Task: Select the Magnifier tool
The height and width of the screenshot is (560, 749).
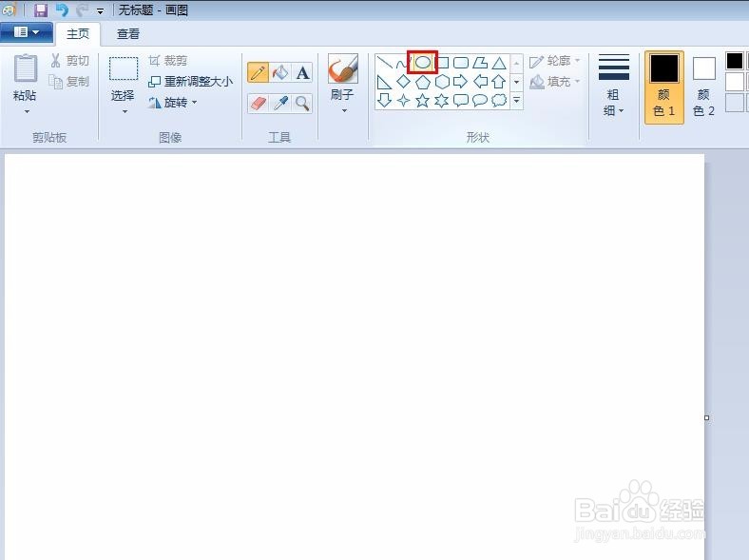Action: point(302,104)
